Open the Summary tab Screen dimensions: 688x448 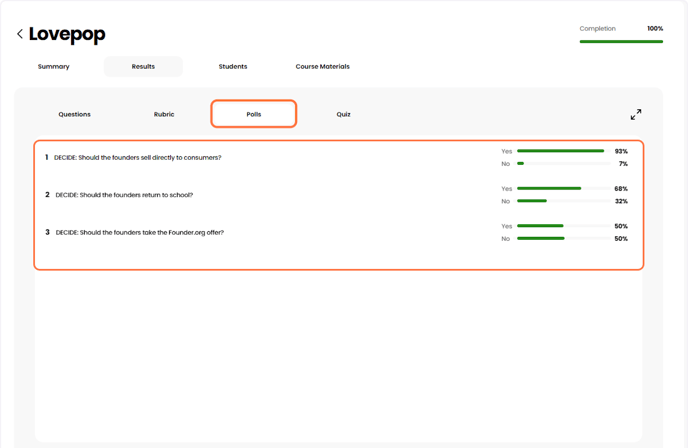[54, 67]
